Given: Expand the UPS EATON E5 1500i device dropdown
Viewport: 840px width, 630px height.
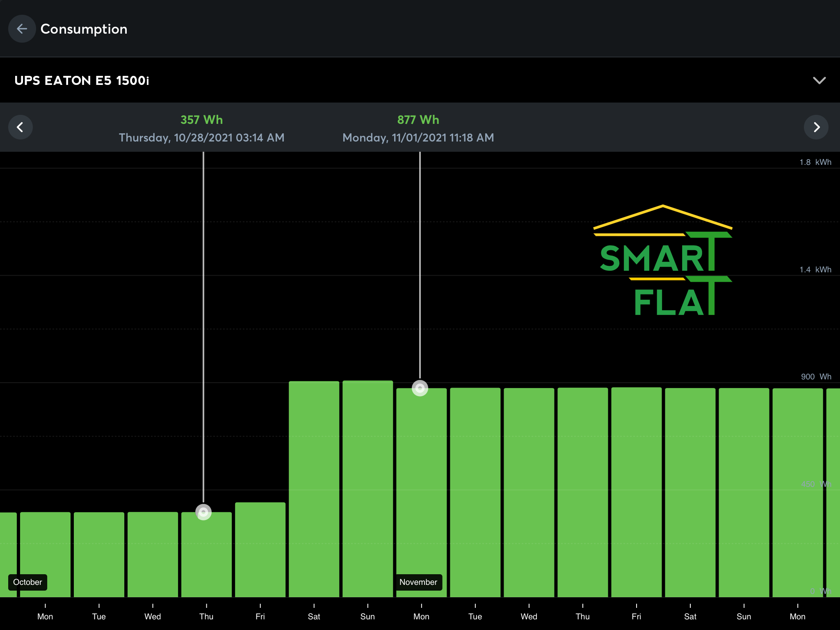Looking at the screenshot, I should [x=819, y=80].
